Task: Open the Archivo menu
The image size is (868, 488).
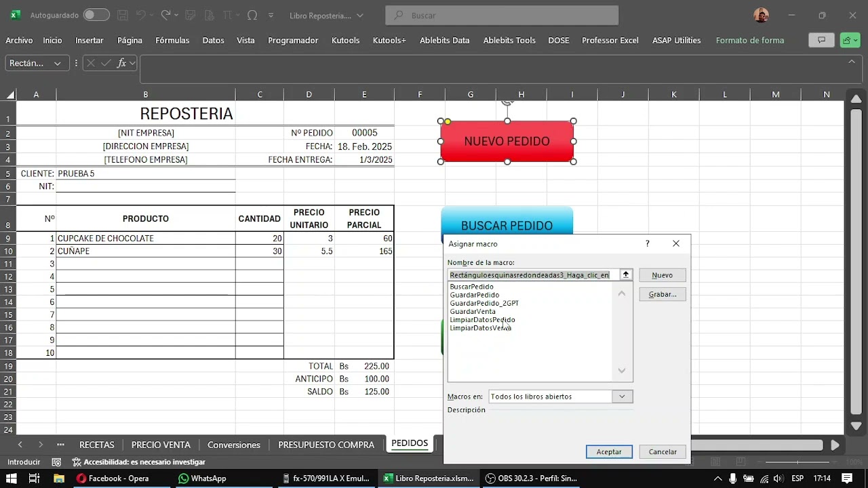Action: pyautogui.click(x=19, y=40)
